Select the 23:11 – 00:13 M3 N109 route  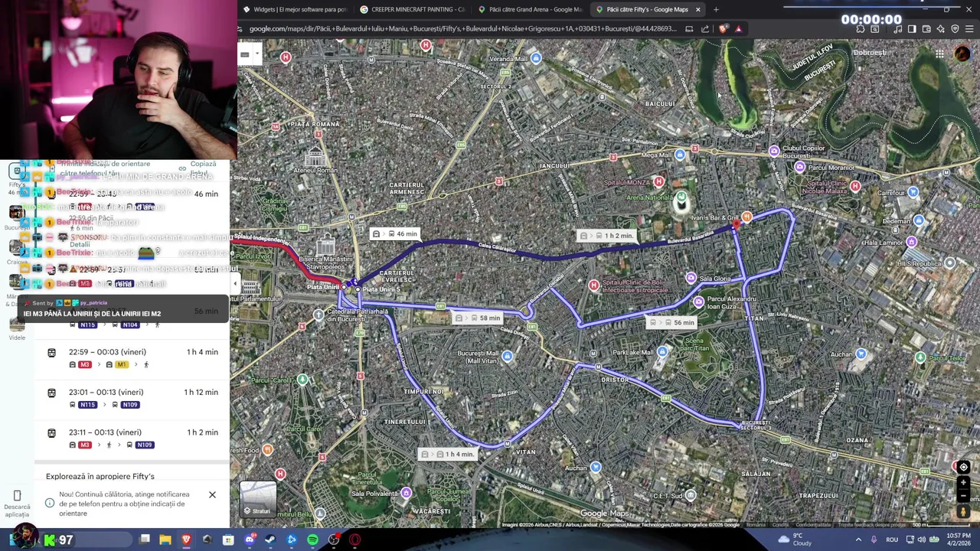pos(132,438)
